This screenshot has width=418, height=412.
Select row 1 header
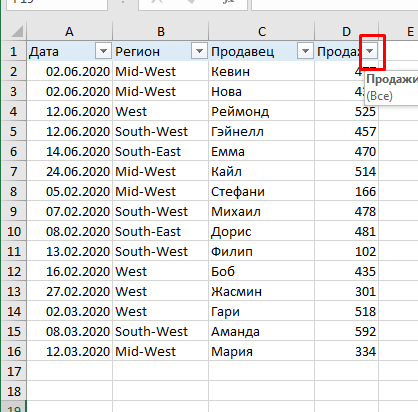(x=14, y=52)
